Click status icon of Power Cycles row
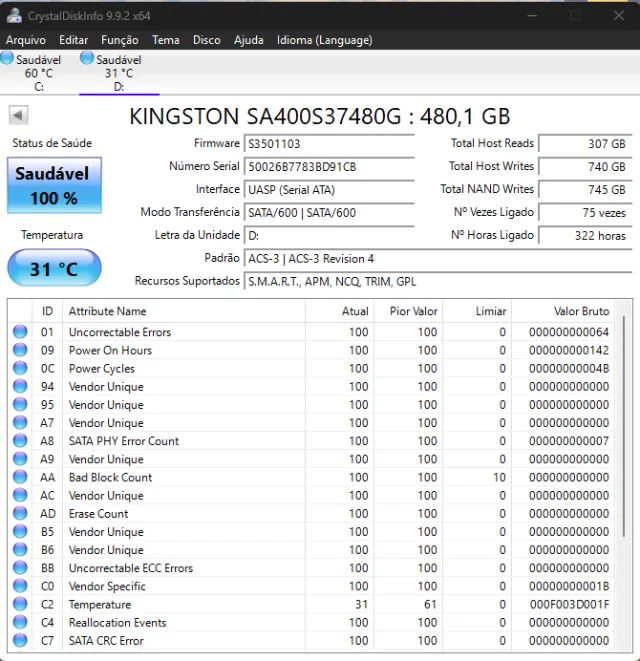The width and height of the screenshot is (640, 661). [20, 368]
